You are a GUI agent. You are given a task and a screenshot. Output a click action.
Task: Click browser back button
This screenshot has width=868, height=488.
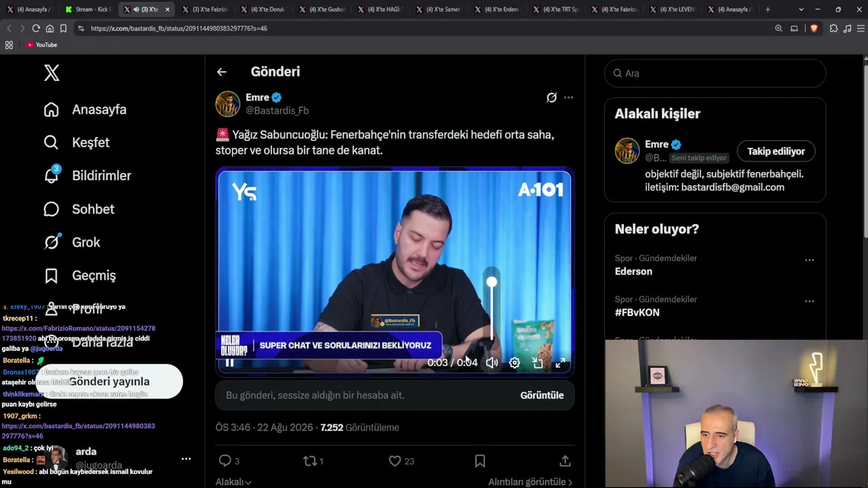point(9,28)
